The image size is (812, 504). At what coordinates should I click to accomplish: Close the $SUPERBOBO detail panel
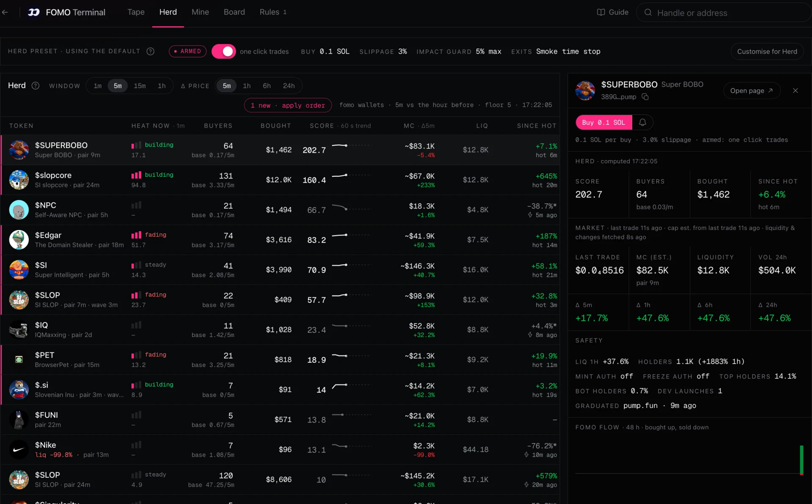tap(796, 90)
